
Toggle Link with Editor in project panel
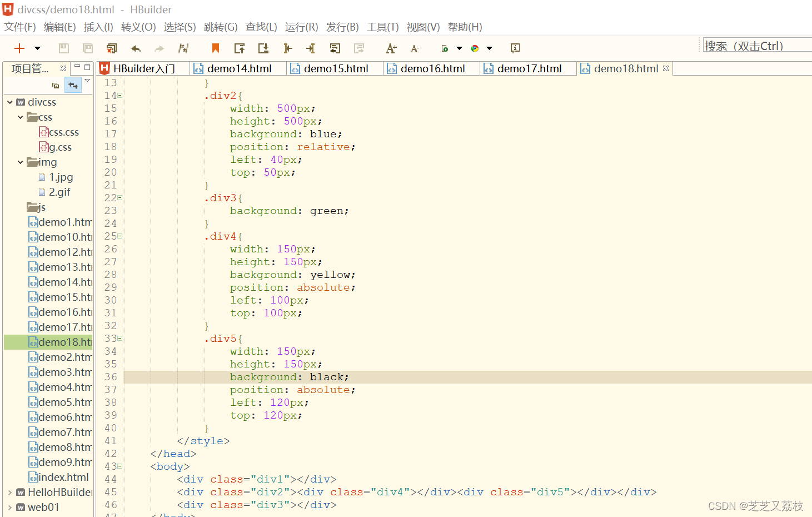pyautogui.click(x=73, y=85)
